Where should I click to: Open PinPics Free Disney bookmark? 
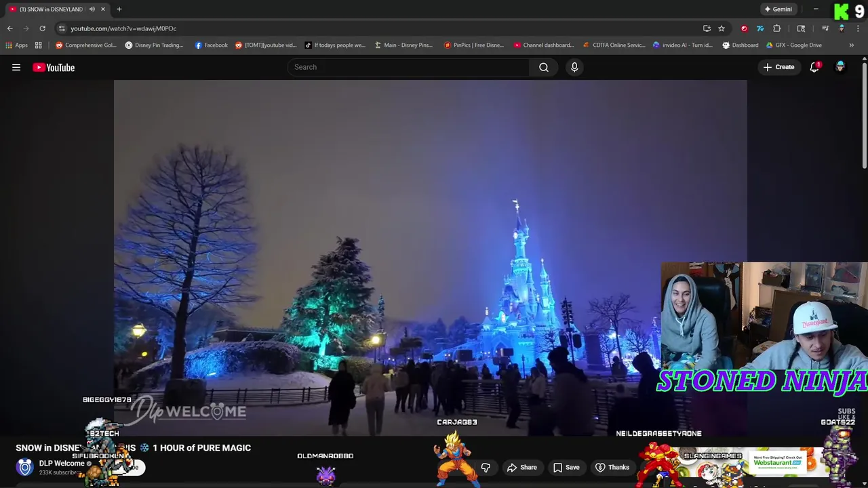(x=474, y=45)
